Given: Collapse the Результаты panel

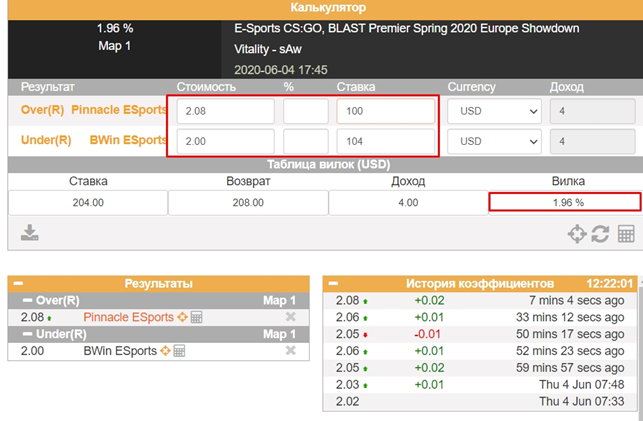Looking at the screenshot, I should point(17,284).
